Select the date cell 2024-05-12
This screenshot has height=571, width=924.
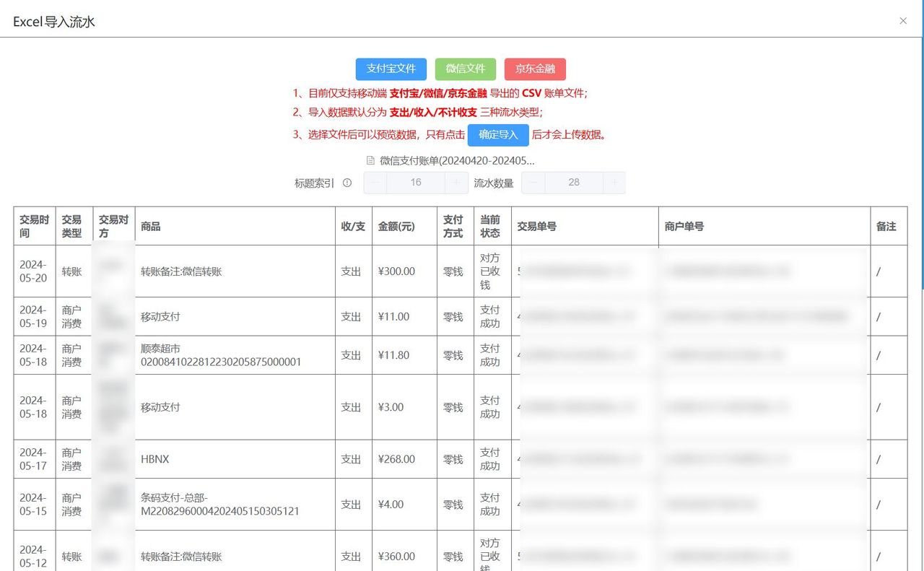pyautogui.click(x=33, y=557)
